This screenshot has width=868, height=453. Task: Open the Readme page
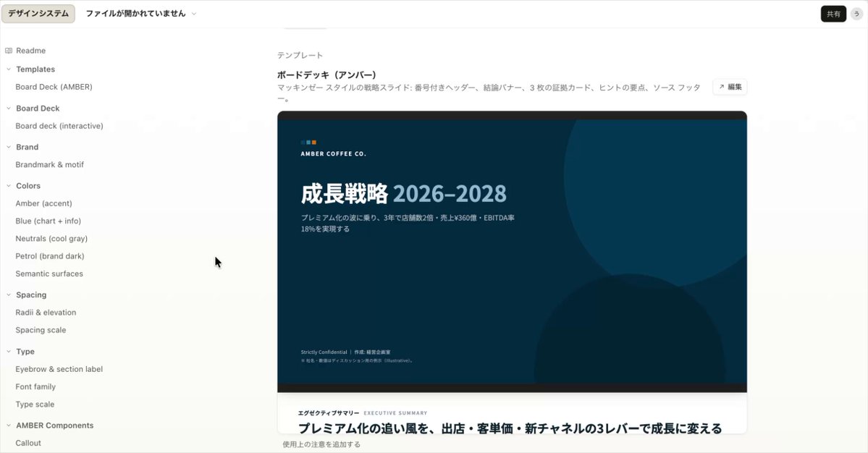point(30,51)
